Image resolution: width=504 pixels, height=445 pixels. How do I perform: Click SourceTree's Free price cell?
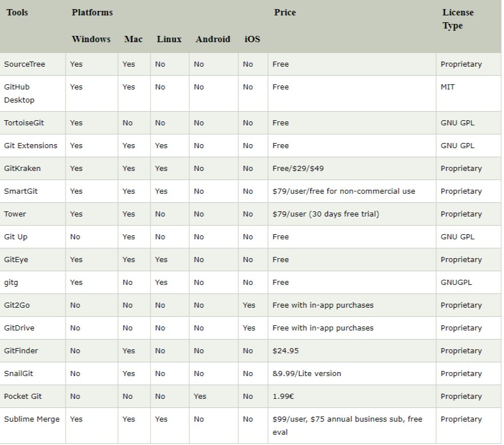pos(281,64)
